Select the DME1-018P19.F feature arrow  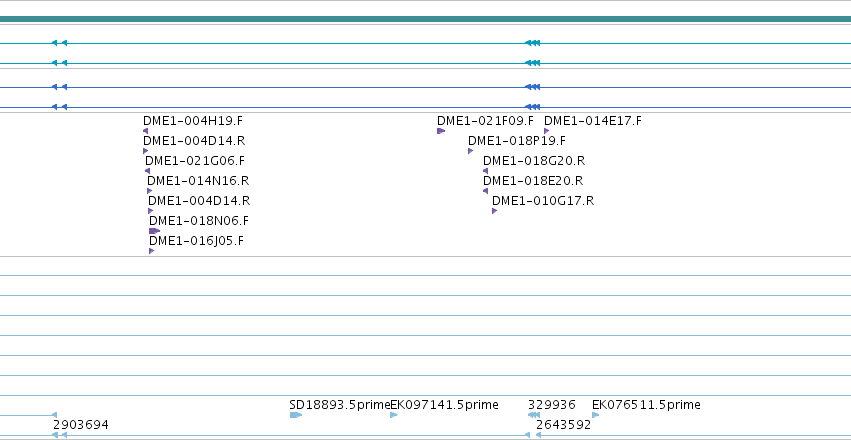click(x=471, y=151)
